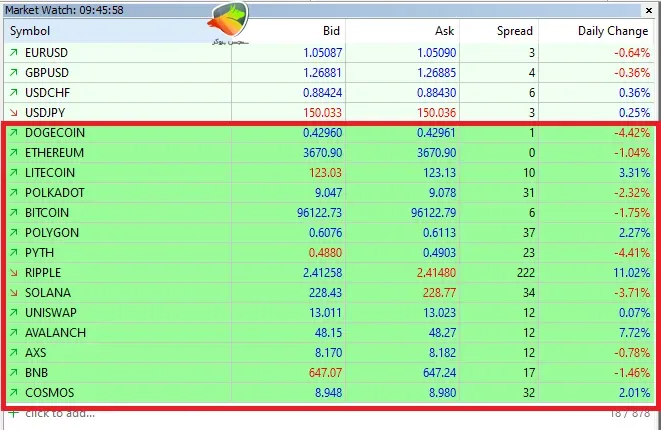661x430 pixels.
Task: Select the EURUSD symbol name
Action: [x=46, y=53]
